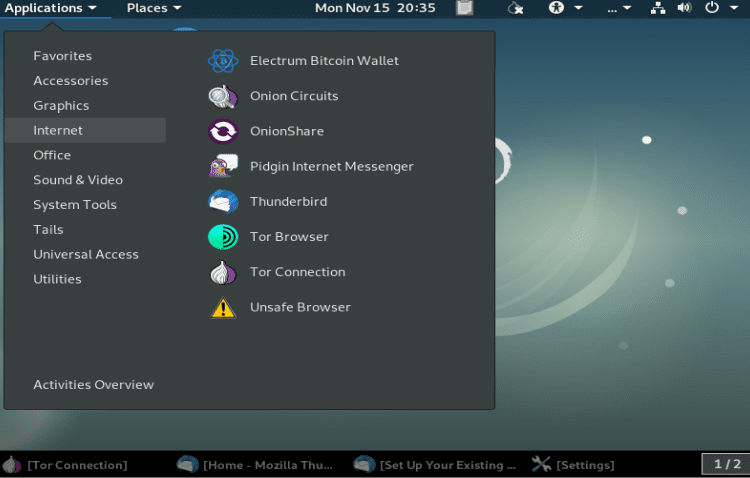Click Activities Overview

click(94, 385)
